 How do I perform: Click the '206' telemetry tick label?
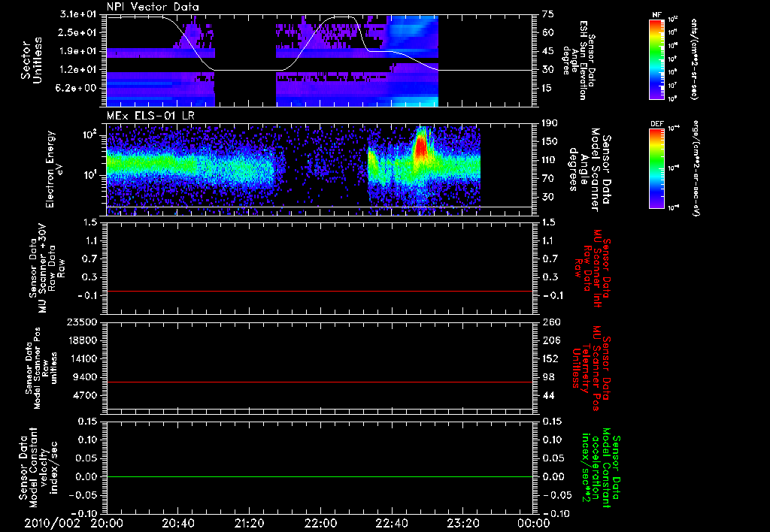(x=551, y=340)
